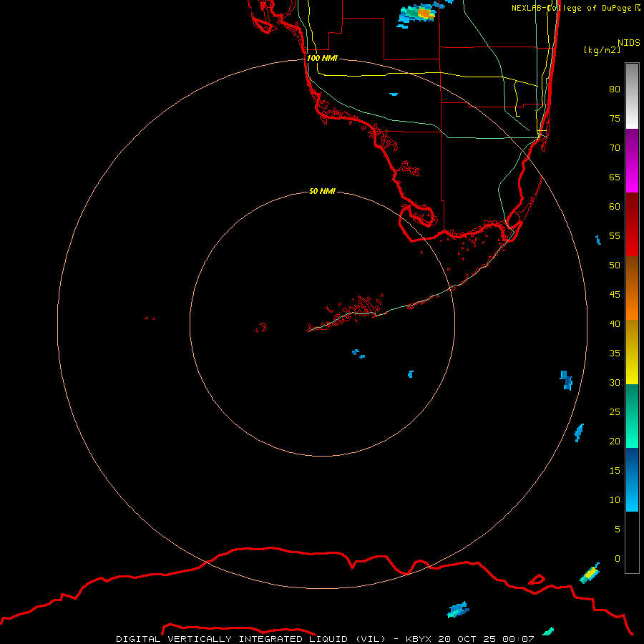Click the dark red band of the color scale
The image size is (644, 644).
[x=632, y=225]
